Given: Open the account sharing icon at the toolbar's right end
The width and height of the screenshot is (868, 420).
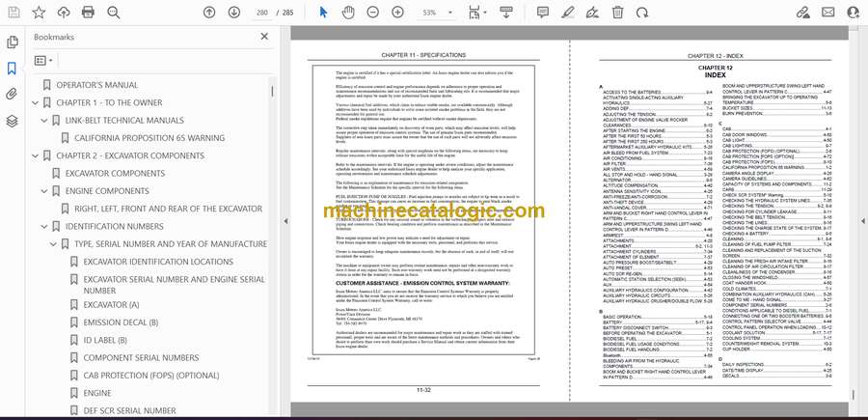Looking at the screenshot, I should (x=854, y=13).
